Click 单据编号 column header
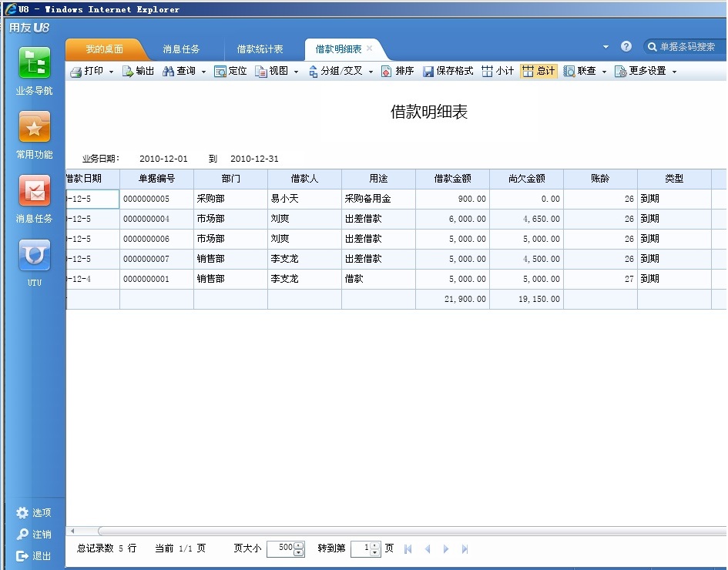Screen dimensions: 728x570 (x=157, y=179)
